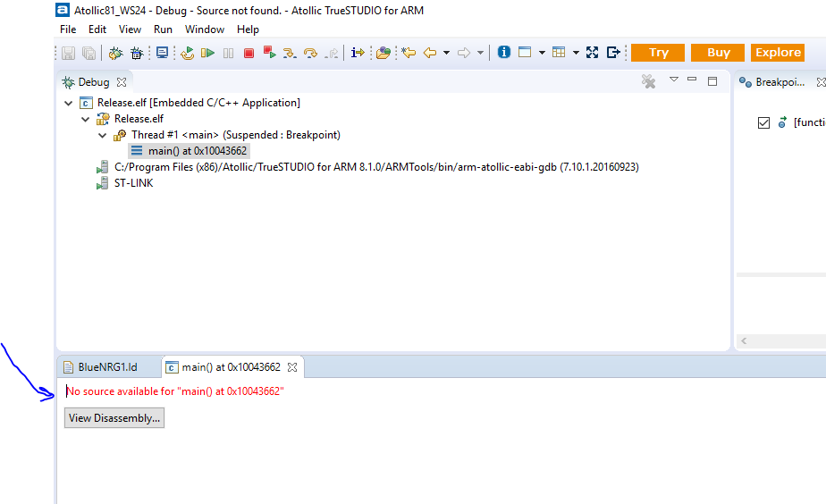The image size is (826, 504).
Task: Collapse the Release.elf process node
Action: (x=85, y=119)
